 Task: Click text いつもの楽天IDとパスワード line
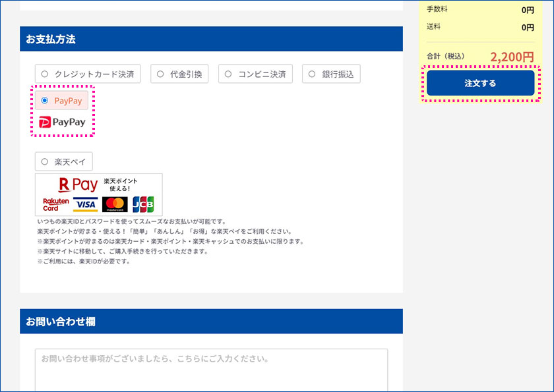(131, 221)
